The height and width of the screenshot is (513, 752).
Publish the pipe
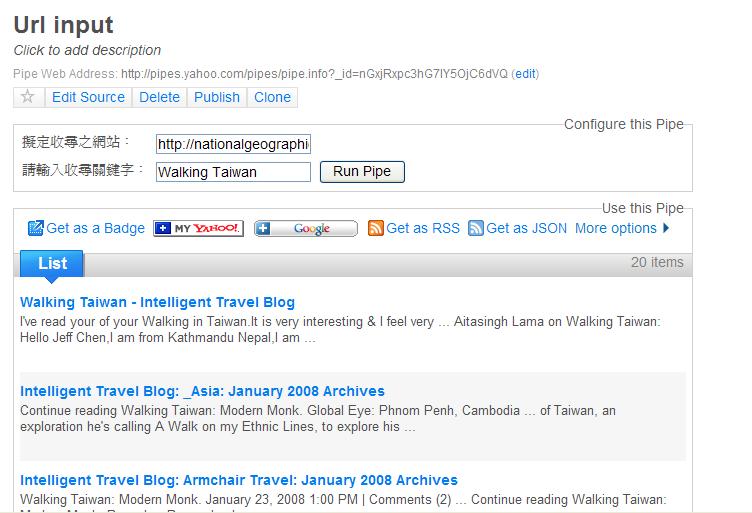217,97
